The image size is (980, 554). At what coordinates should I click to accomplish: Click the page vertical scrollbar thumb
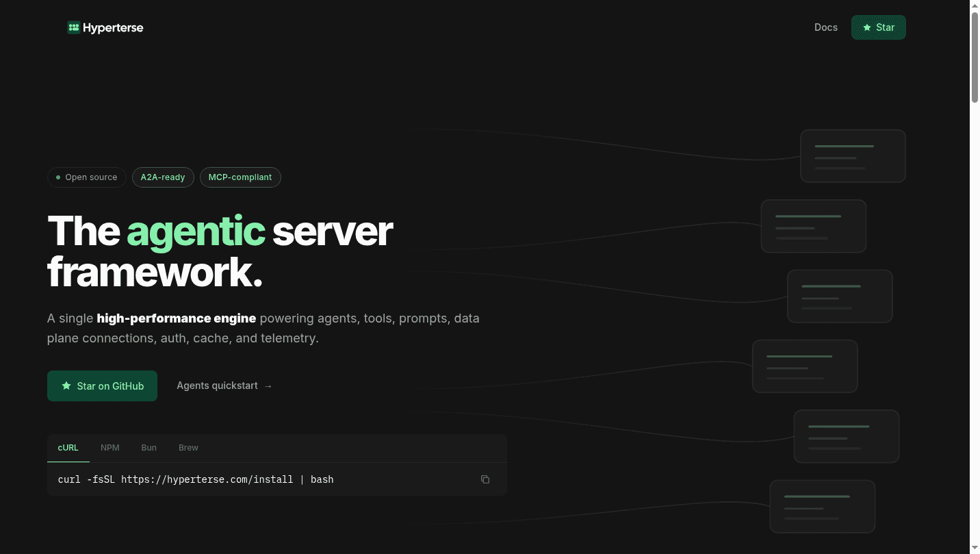pos(975,58)
